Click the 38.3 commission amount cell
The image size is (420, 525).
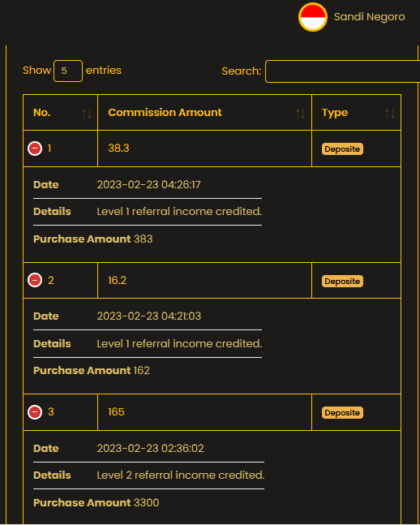click(205, 148)
